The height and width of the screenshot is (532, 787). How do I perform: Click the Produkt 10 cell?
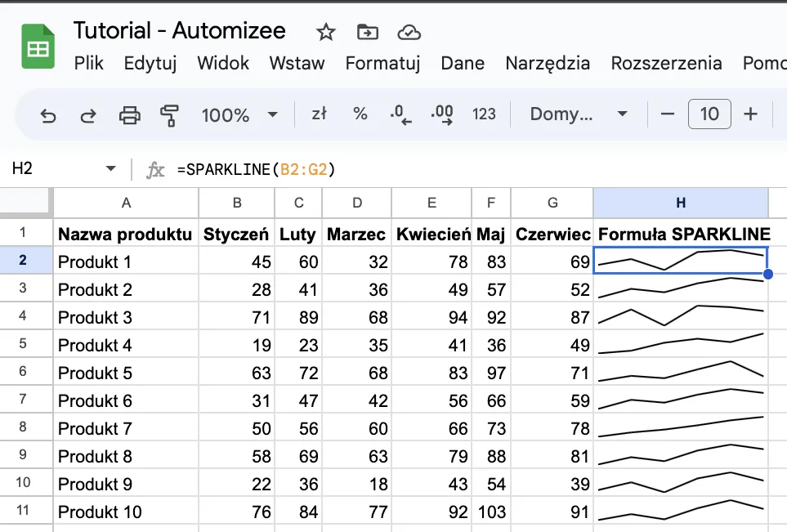coord(126,512)
